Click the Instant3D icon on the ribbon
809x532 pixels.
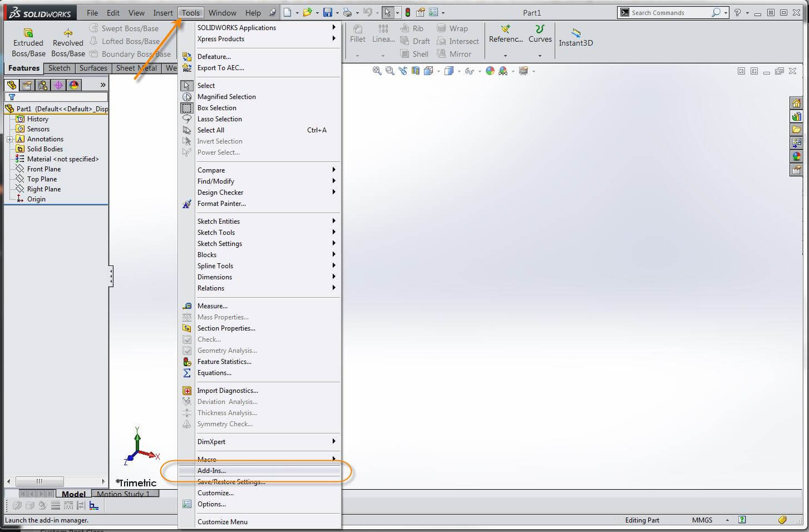(576, 35)
